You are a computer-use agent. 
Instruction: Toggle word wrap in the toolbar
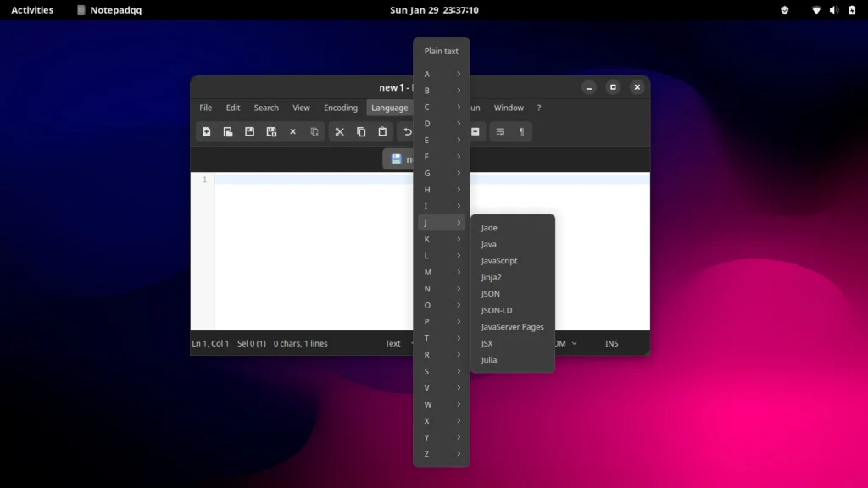(x=500, y=131)
